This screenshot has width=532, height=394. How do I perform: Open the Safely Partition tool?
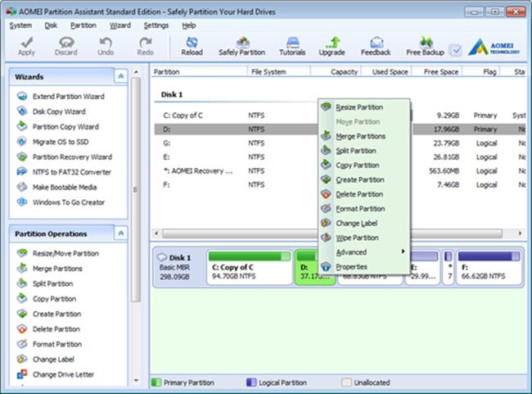pyautogui.click(x=241, y=42)
